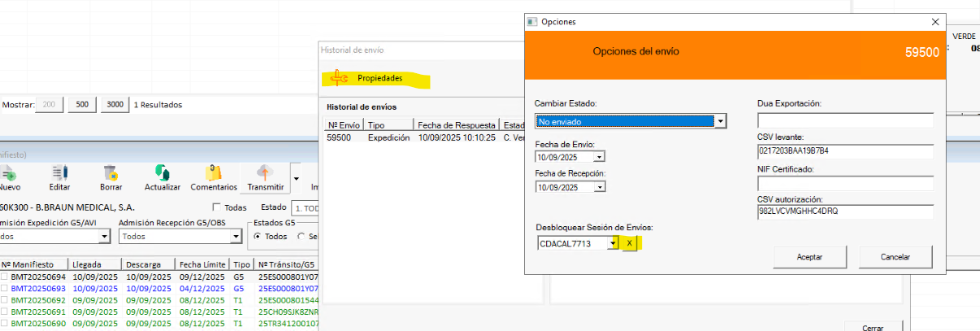Open Comentarios from the toolbar
980x331 pixels.
click(x=213, y=172)
